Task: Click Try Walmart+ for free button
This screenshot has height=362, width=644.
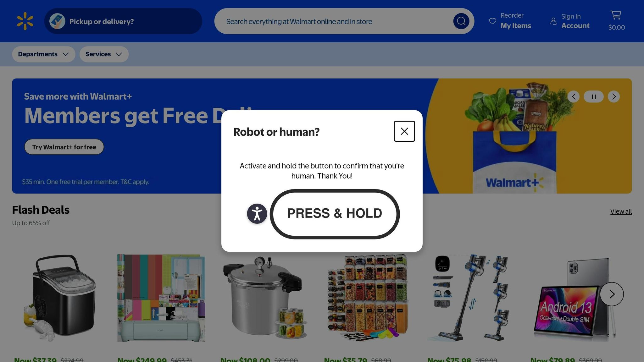Action: coord(64,147)
